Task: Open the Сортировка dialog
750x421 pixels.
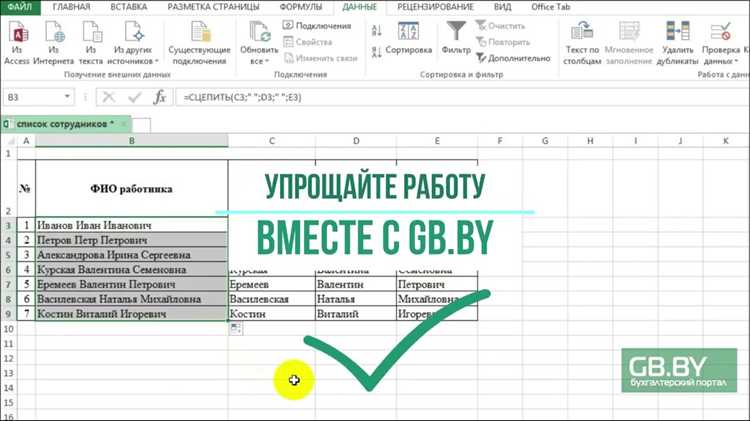Action: (408, 38)
